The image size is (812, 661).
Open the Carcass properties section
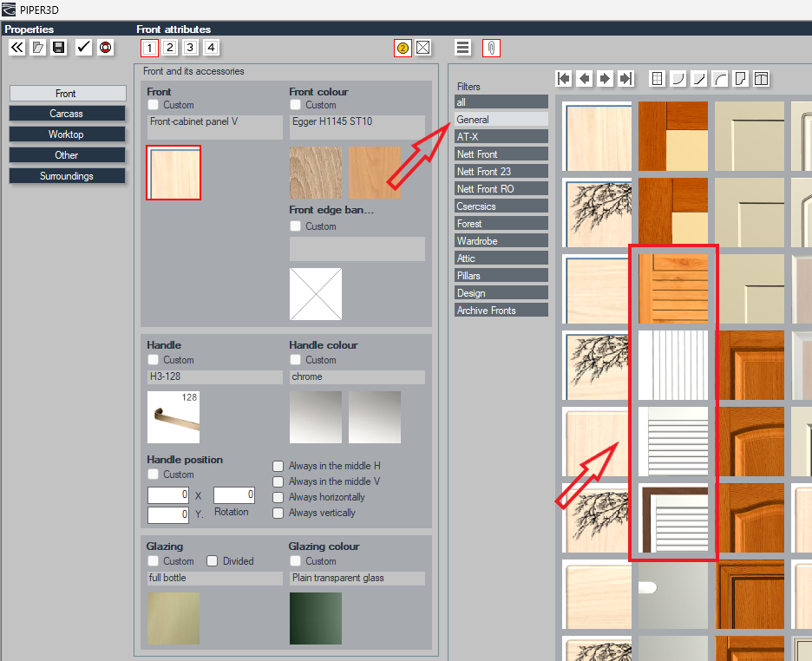[67, 114]
